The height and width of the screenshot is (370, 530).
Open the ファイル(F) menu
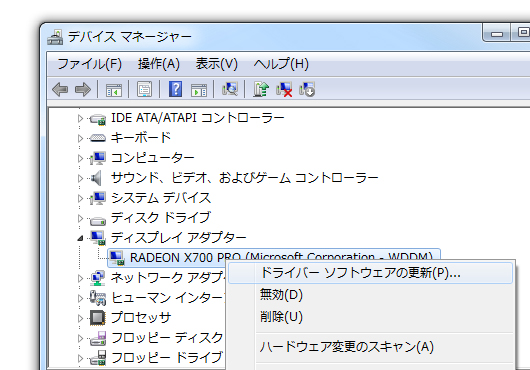click(x=89, y=64)
